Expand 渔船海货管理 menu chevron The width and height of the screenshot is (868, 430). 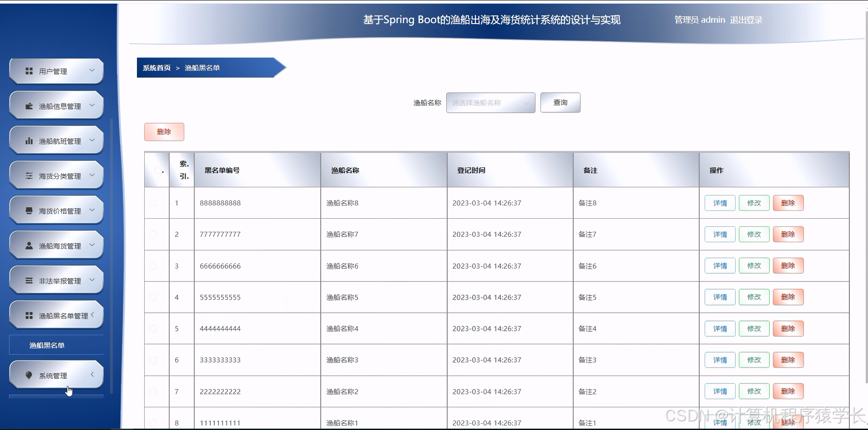pos(92,245)
